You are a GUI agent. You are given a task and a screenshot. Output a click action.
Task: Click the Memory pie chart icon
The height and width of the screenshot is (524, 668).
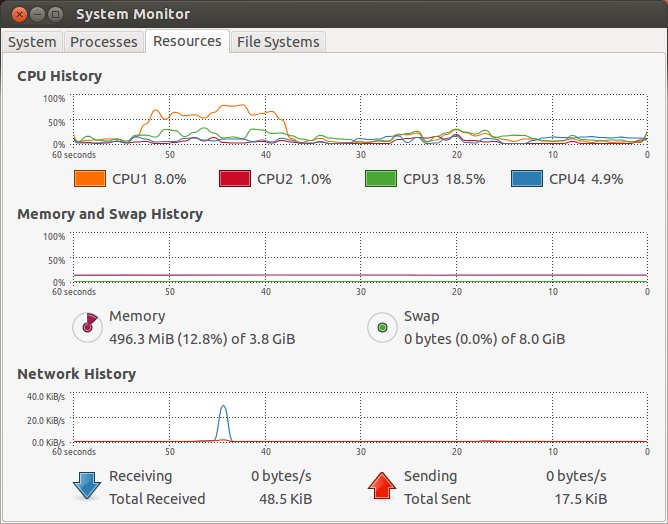[x=87, y=327]
